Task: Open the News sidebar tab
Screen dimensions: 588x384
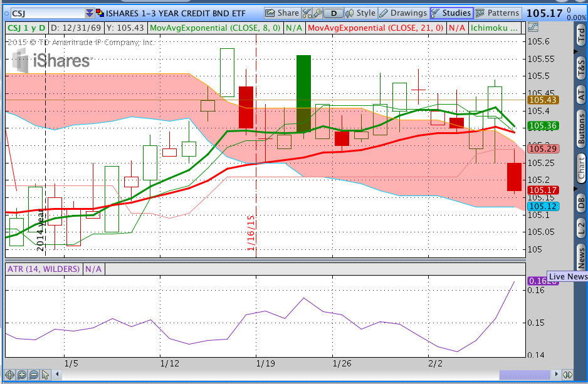Action: point(581,257)
